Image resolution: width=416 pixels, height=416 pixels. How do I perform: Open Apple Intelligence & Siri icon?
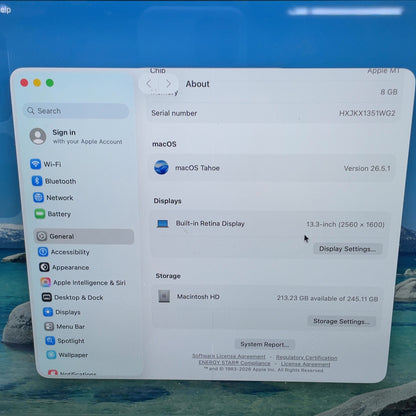click(x=46, y=282)
